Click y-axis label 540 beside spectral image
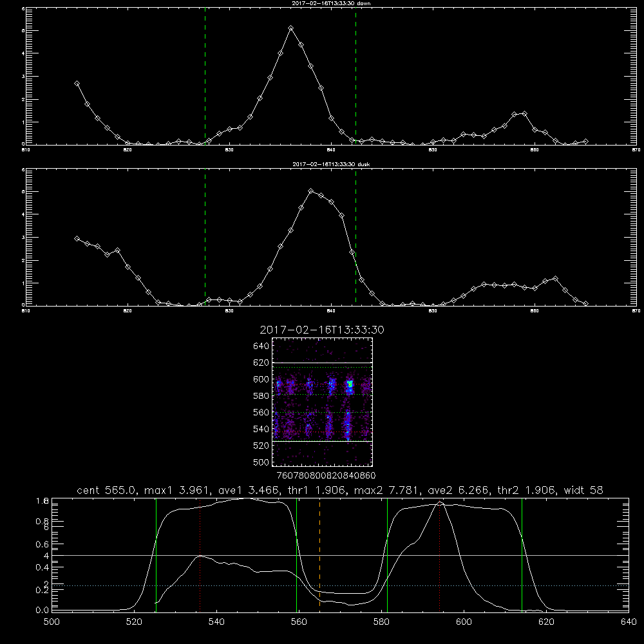 tap(261, 429)
